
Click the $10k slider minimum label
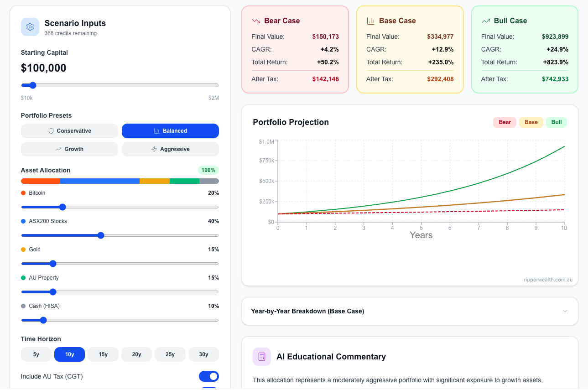pyautogui.click(x=27, y=98)
